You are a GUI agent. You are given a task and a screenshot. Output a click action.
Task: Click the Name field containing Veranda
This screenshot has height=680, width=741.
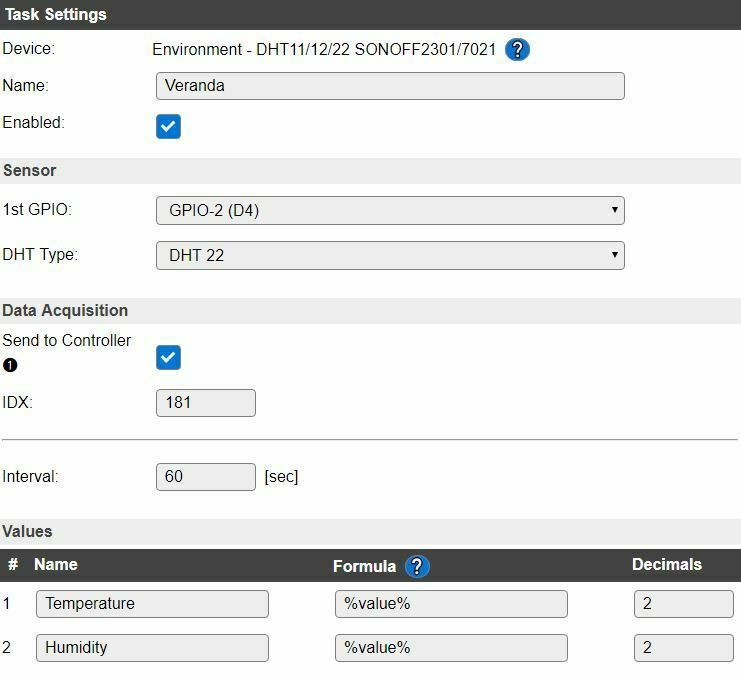(x=390, y=86)
